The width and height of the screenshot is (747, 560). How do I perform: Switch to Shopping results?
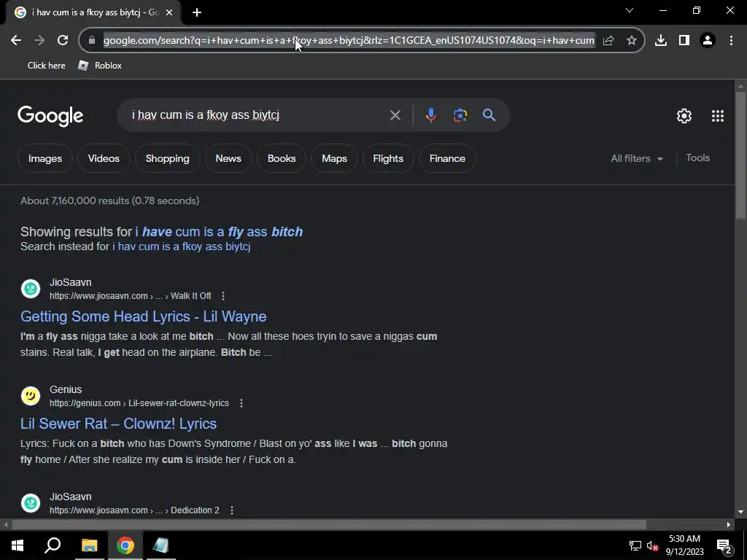pos(167,158)
